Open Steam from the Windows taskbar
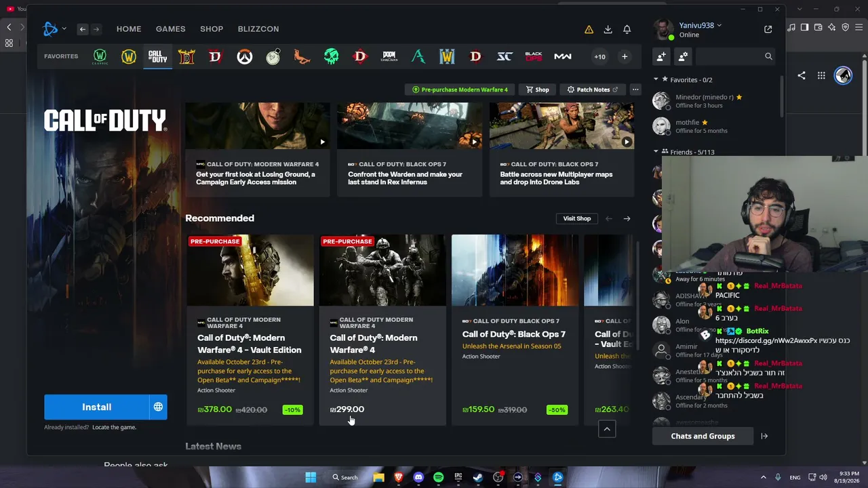The image size is (868, 488). pos(478,477)
